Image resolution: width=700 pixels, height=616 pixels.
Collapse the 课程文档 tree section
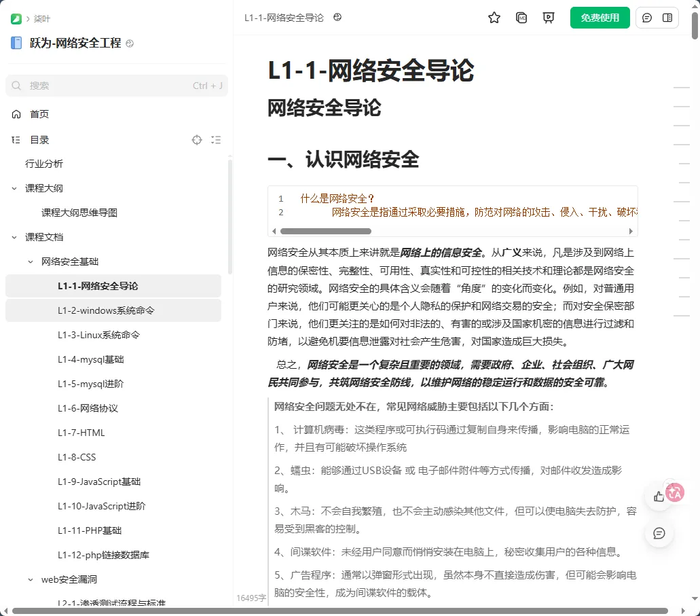point(14,237)
